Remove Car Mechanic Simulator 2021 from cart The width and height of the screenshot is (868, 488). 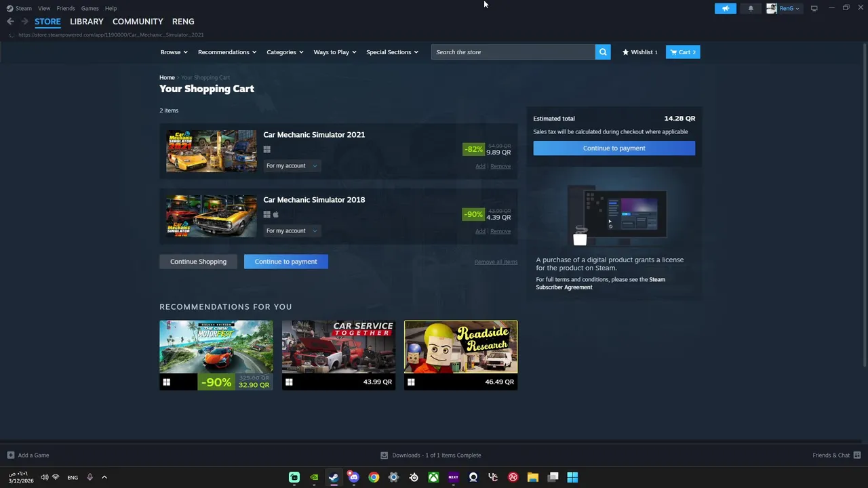(500, 166)
